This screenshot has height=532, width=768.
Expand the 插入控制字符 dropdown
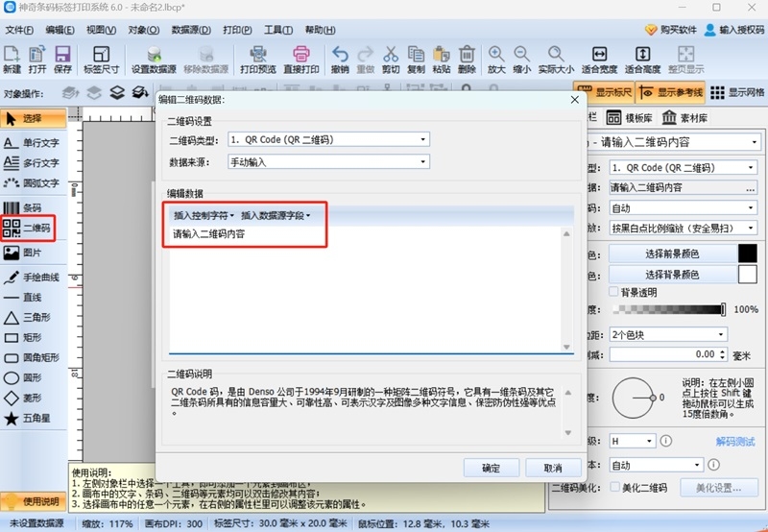point(204,215)
